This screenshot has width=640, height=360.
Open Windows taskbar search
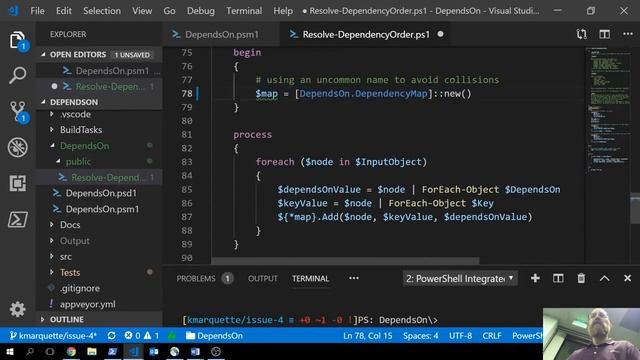tap(30, 351)
